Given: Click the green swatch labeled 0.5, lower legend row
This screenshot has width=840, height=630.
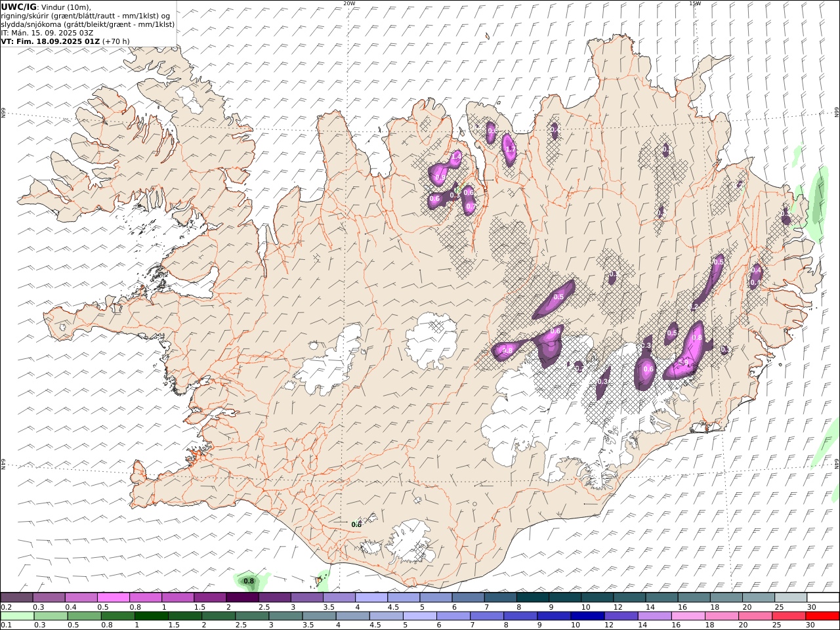Looking at the screenshot, I should [84, 616].
